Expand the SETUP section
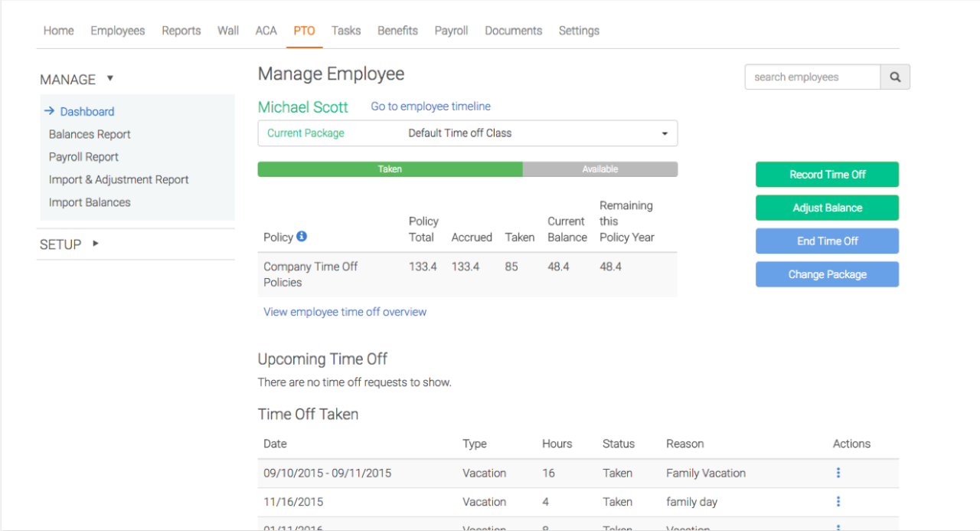Image resolution: width=980 pixels, height=531 pixels. 96,244
